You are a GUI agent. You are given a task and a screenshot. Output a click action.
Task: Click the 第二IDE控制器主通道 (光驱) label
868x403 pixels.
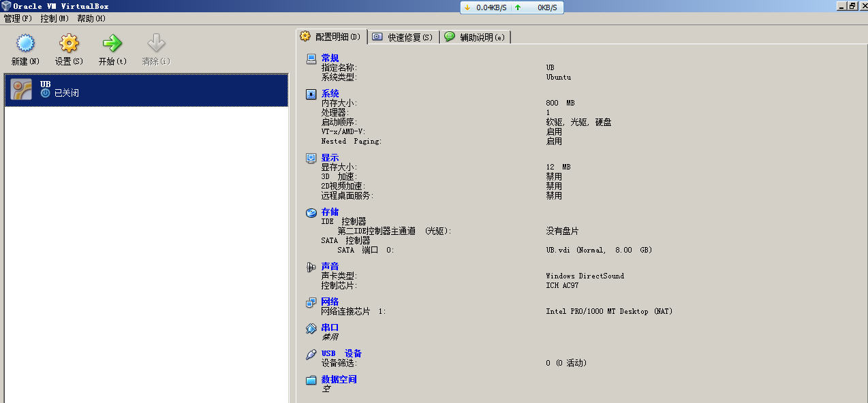coord(394,231)
